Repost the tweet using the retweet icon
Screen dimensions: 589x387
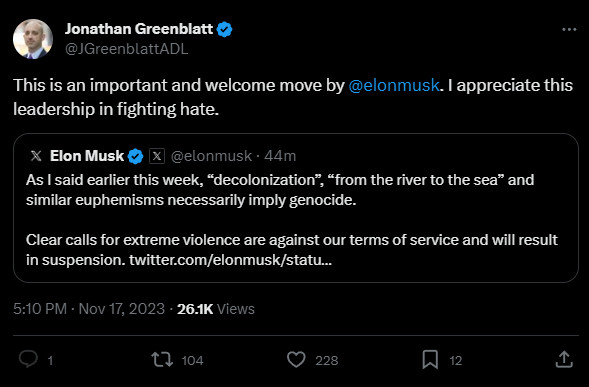[162, 359]
